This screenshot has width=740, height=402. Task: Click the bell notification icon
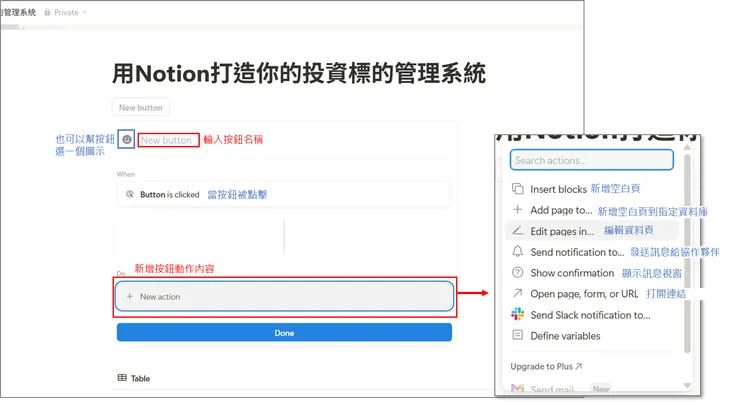tap(518, 251)
